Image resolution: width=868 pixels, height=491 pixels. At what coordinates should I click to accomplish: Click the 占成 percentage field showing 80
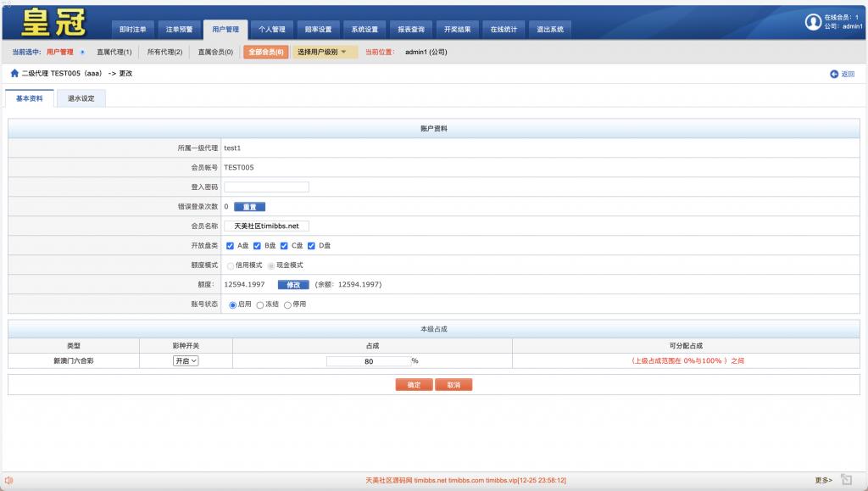pyautogui.click(x=369, y=361)
